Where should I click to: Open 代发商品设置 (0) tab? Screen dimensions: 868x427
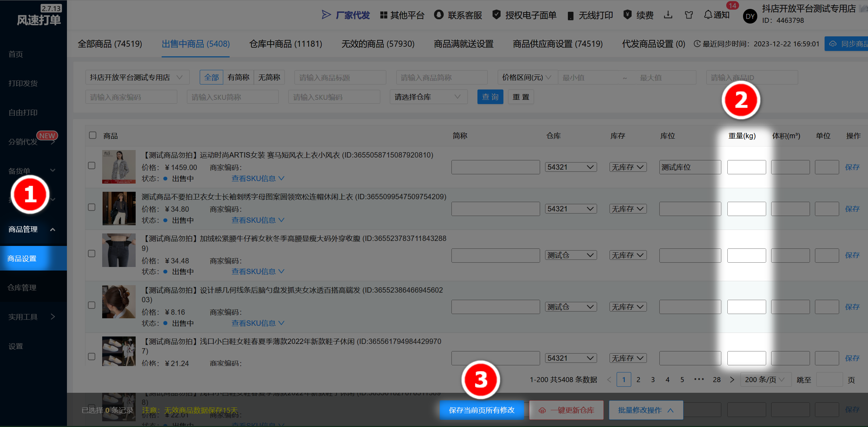[654, 44]
